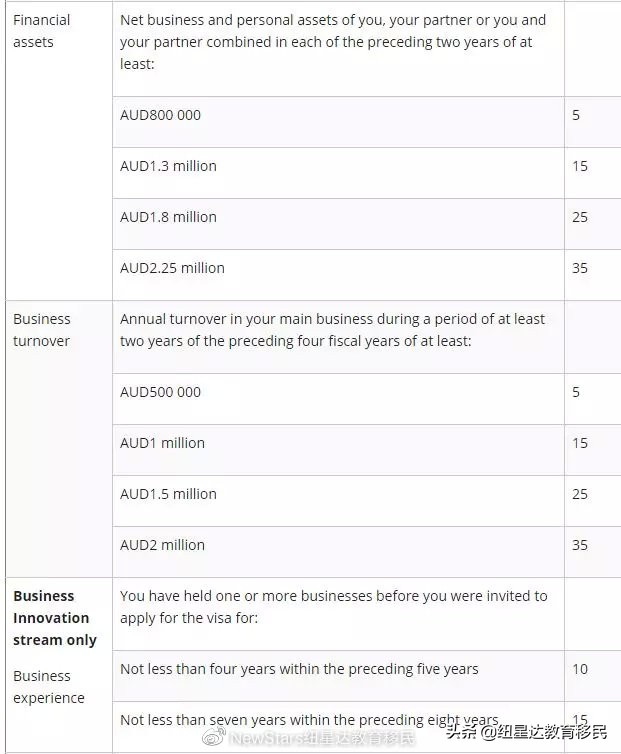Viewport: 621px width, 754px height.
Task: Click the AUD2.25 million entry
Action: (x=172, y=268)
